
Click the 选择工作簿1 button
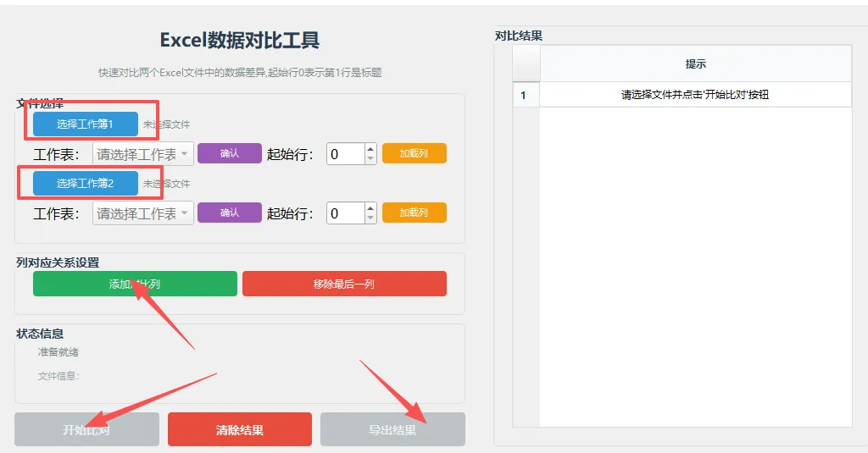tap(86, 124)
